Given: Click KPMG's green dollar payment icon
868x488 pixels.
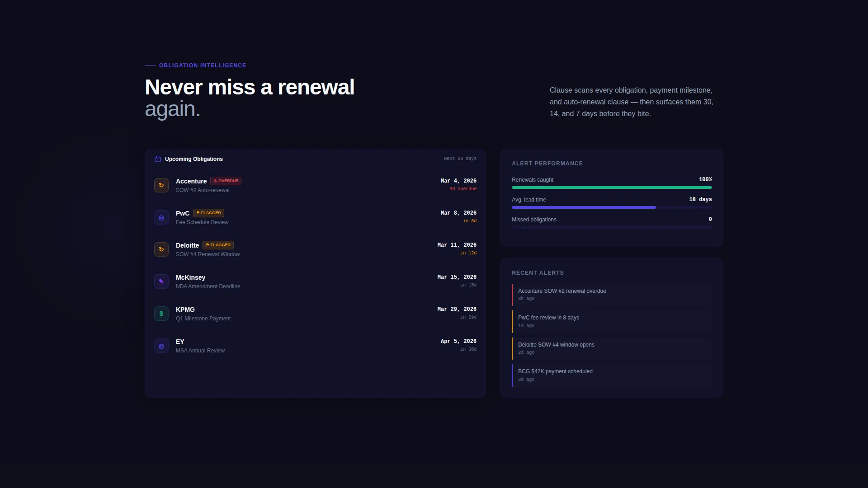Looking at the screenshot, I should pyautogui.click(x=161, y=314).
